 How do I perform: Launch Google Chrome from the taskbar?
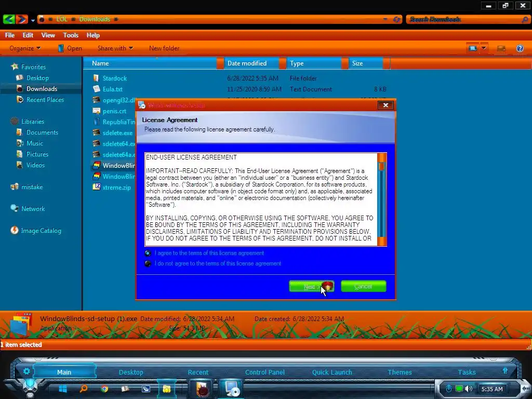click(104, 389)
